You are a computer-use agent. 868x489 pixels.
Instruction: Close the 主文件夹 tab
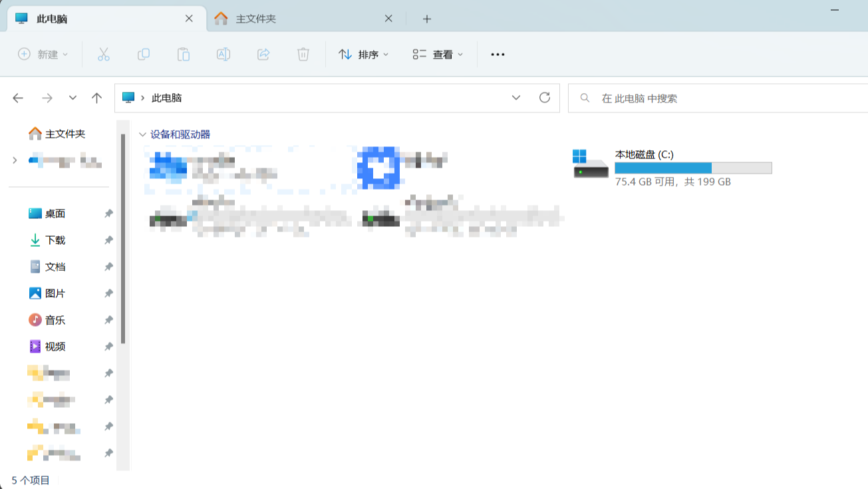click(388, 19)
